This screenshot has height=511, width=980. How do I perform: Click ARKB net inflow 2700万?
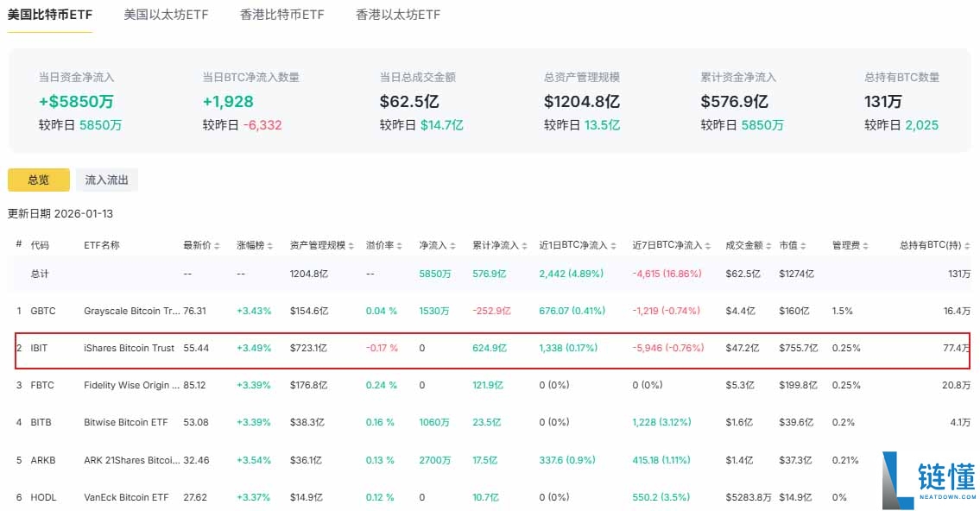click(435, 460)
